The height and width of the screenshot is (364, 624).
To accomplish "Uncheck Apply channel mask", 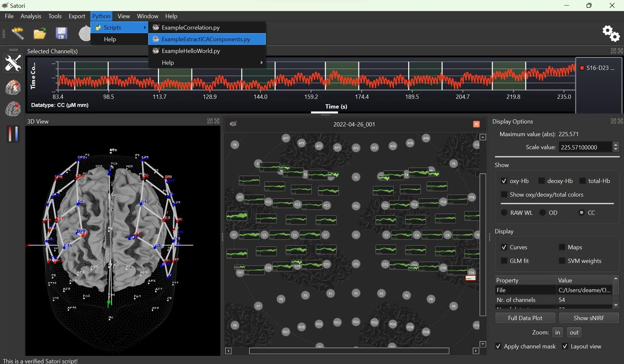I will (x=498, y=346).
